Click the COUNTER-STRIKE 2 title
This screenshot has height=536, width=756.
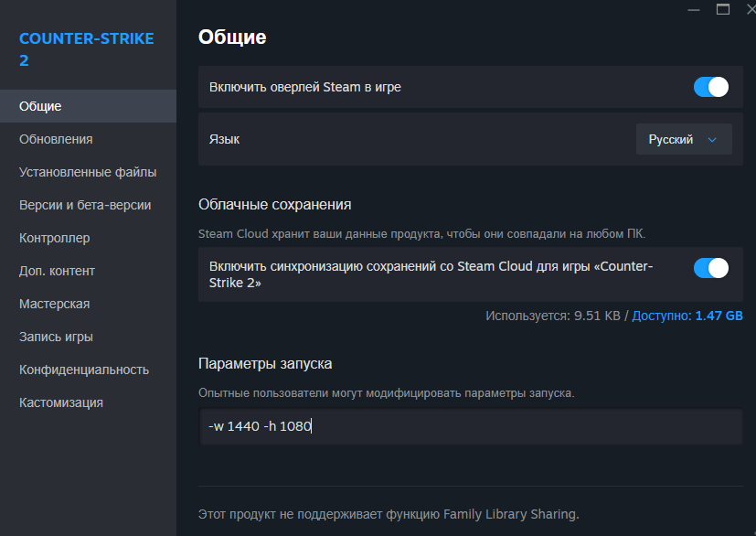pyautogui.click(x=86, y=49)
